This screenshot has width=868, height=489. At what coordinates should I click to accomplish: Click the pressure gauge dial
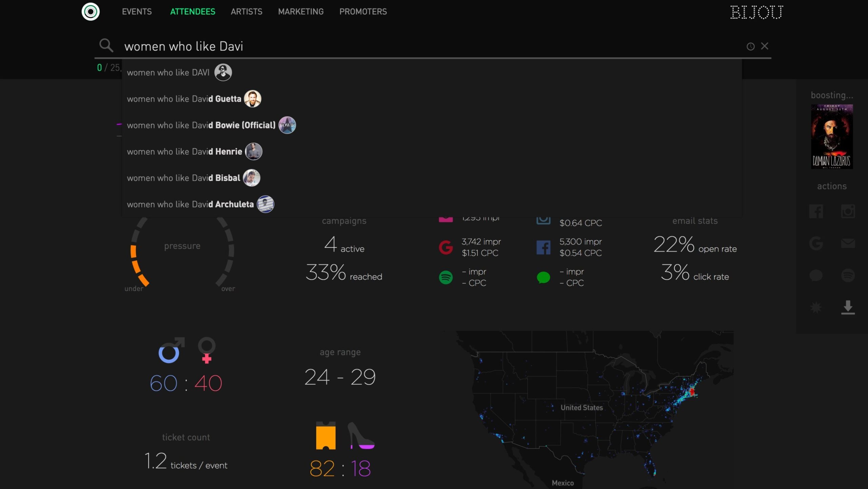tap(182, 253)
